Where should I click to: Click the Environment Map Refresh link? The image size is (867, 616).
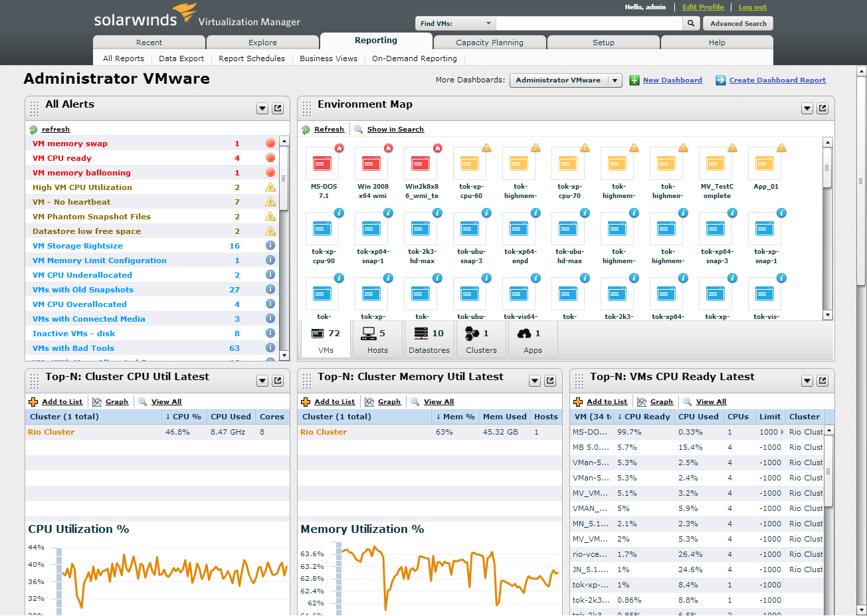[329, 130]
